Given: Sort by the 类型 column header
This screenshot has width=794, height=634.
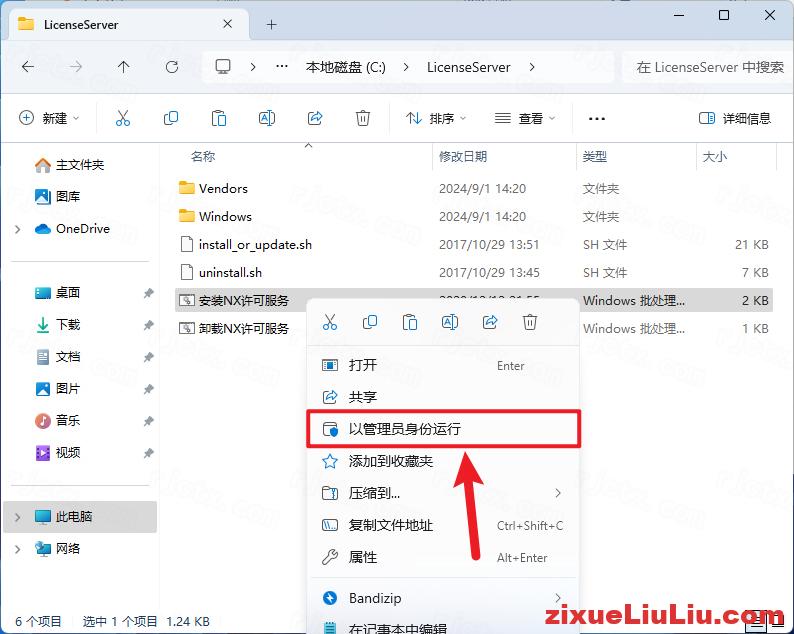Looking at the screenshot, I should 594,156.
